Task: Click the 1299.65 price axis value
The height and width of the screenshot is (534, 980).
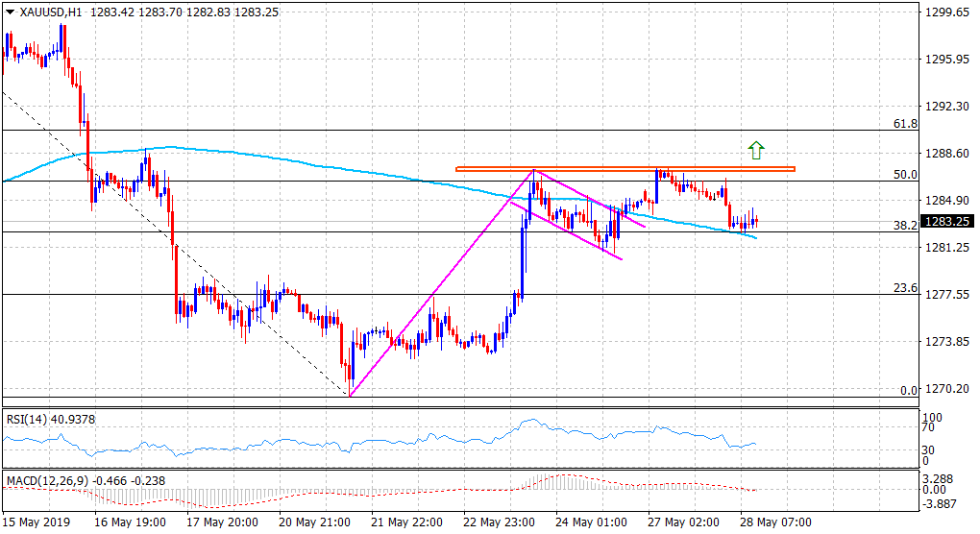Action: click(x=947, y=12)
